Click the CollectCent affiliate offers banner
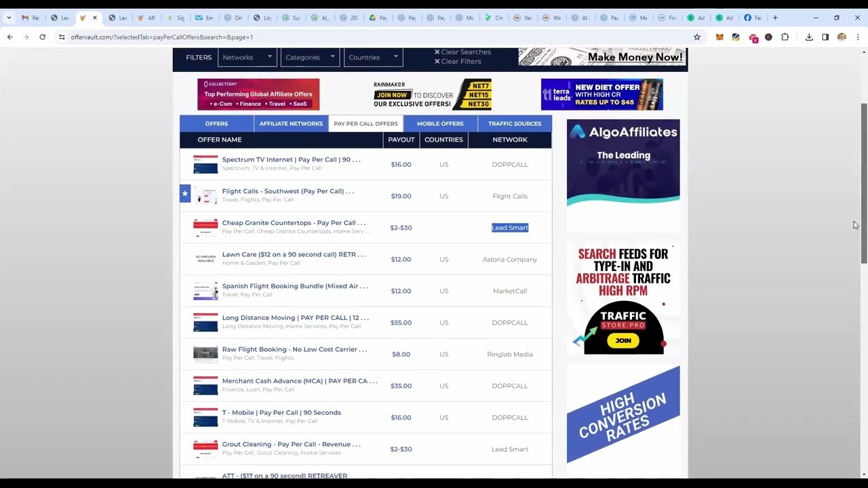This screenshot has height=488, width=868. (x=258, y=94)
